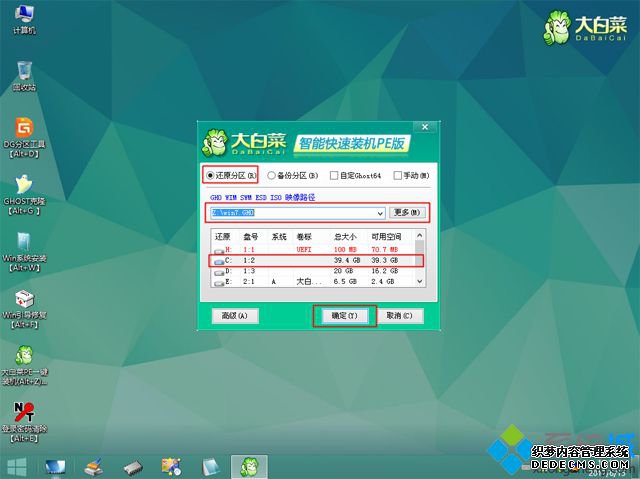Screen dimensions: 640x479
Task: Launch DG partition tool desktop icon
Action: [x=24, y=138]
